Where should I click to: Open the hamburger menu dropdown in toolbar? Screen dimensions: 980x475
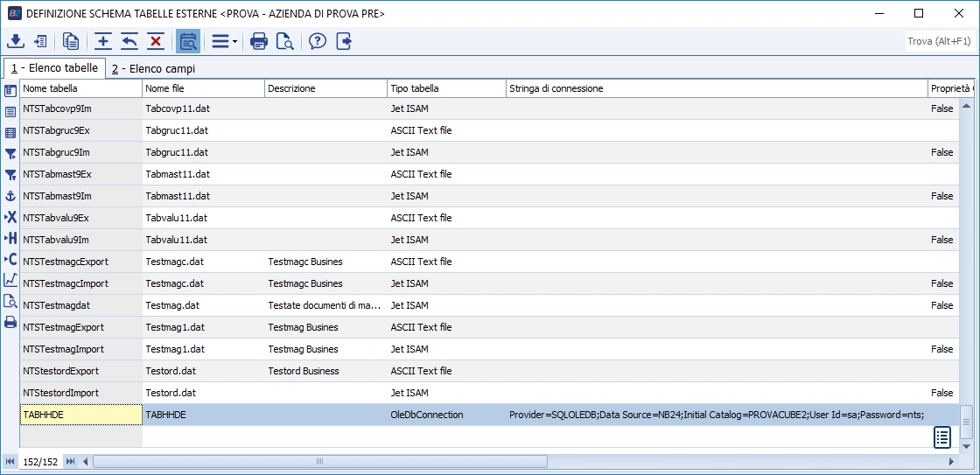223,41
